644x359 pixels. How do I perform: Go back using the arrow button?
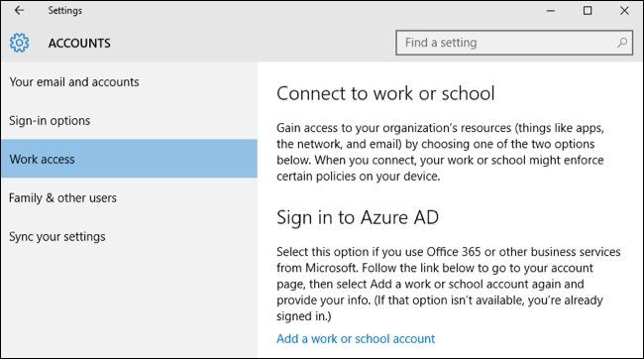19,10
